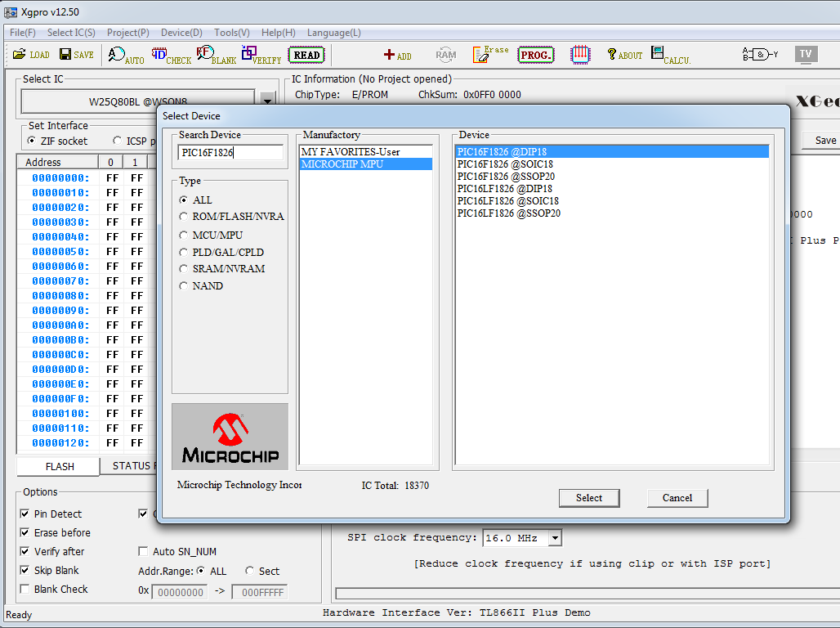Choose Addr.Range Sect radio button
The image size is (840, 628).
pos(250,571)
